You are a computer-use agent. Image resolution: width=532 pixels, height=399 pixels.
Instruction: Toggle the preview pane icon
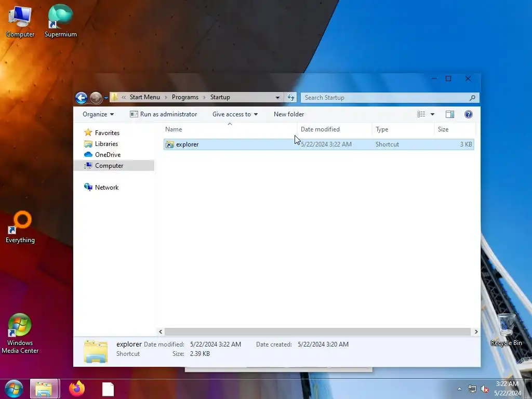click(x=450, y=114)
